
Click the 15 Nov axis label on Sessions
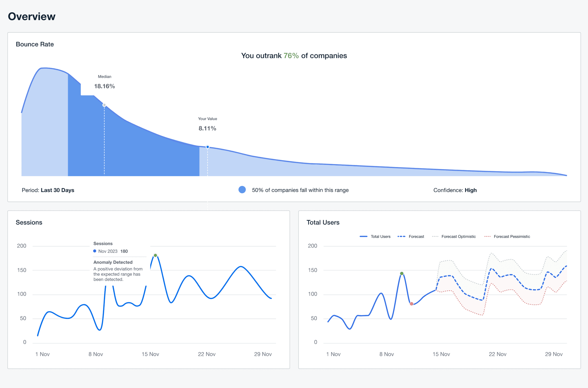150,354
